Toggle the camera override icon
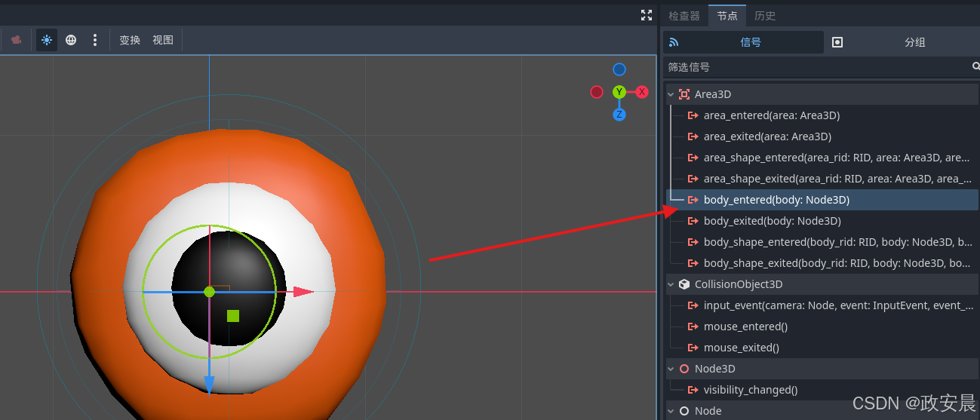 coord(16,40)
